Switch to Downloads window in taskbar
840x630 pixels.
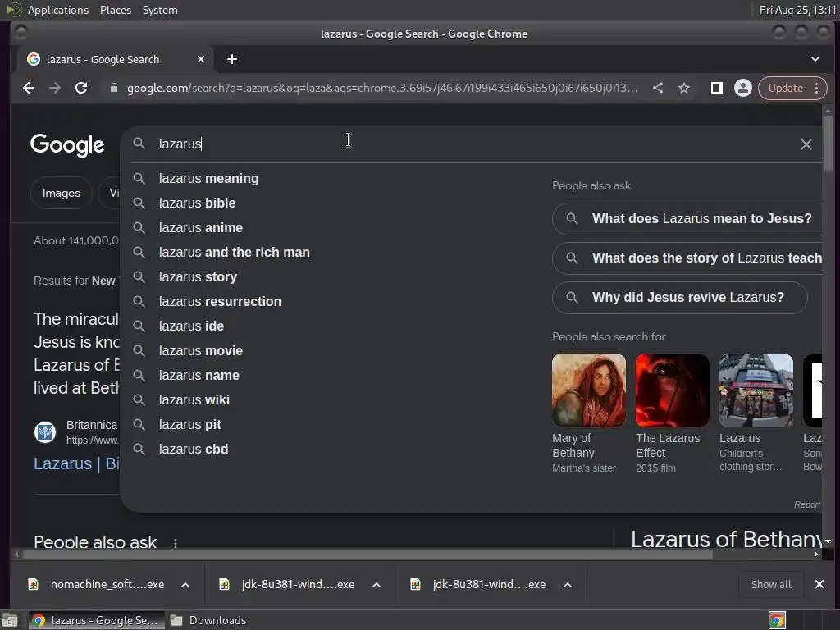click(x=208, y=620)
